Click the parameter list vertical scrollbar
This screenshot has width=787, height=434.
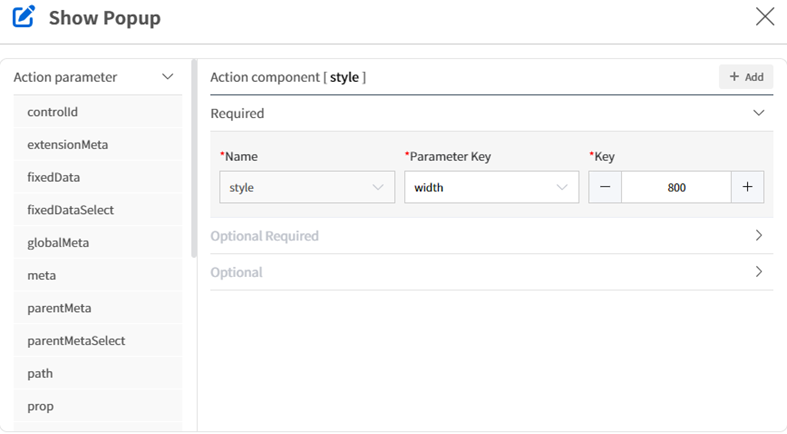(x=194, y=159)
